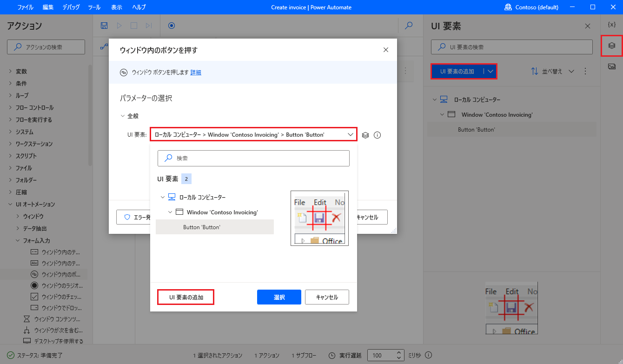Click the actions pane vertical scrollbar
The width and height of the screenshot is (623, 364).
tap(90, 115)
